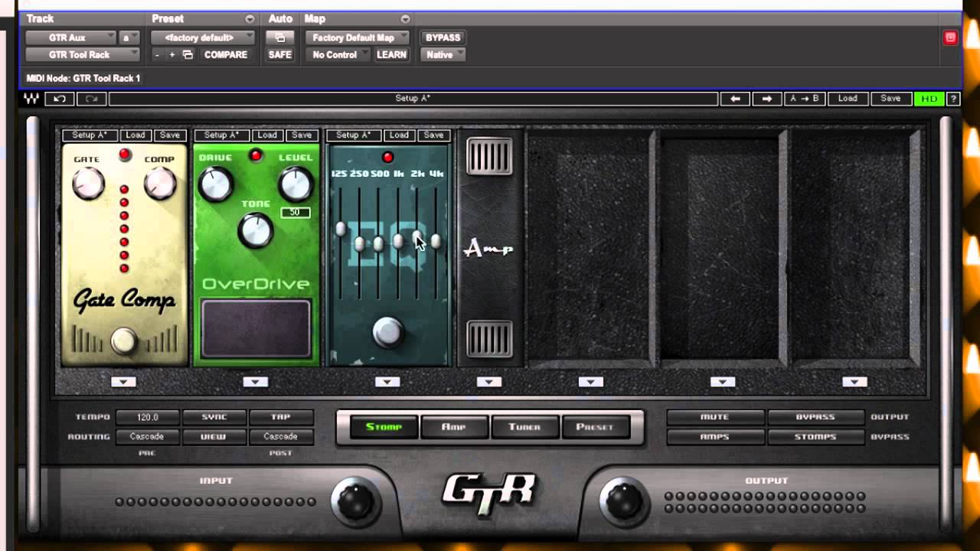Open <factory default> preset dropdown
This screenshot has height=551, width=980.
coord(203,37)
